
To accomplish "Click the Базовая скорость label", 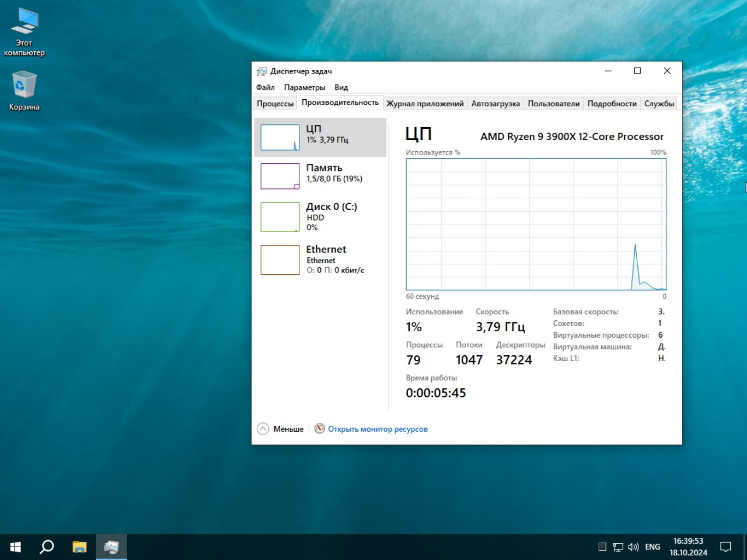I will tap(586, 312).
